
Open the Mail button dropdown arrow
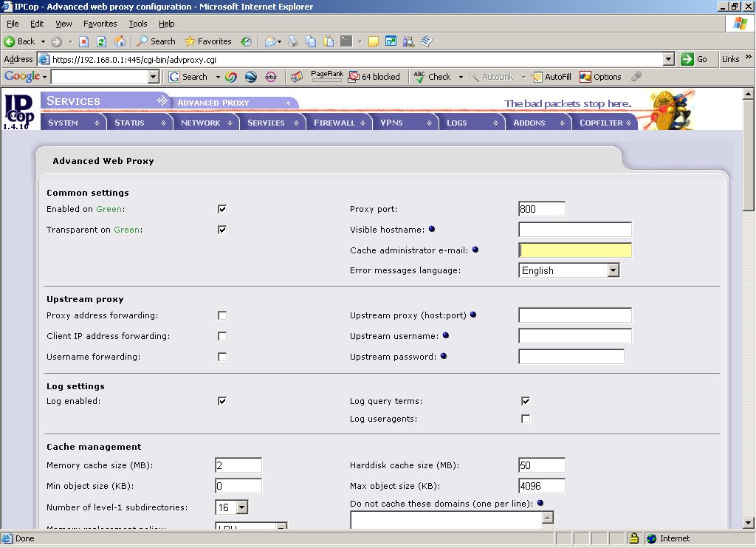point(279,42)
